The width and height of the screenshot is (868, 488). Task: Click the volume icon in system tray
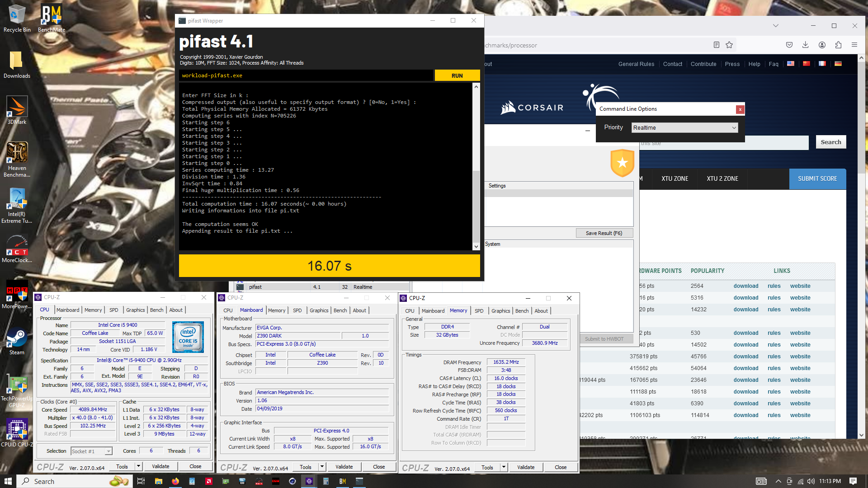tap(811, 481)
